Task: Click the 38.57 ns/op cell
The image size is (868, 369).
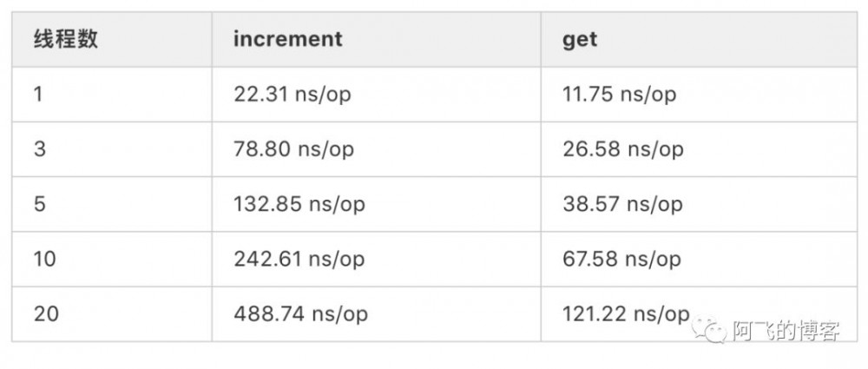Action: [x=622, y=204]
